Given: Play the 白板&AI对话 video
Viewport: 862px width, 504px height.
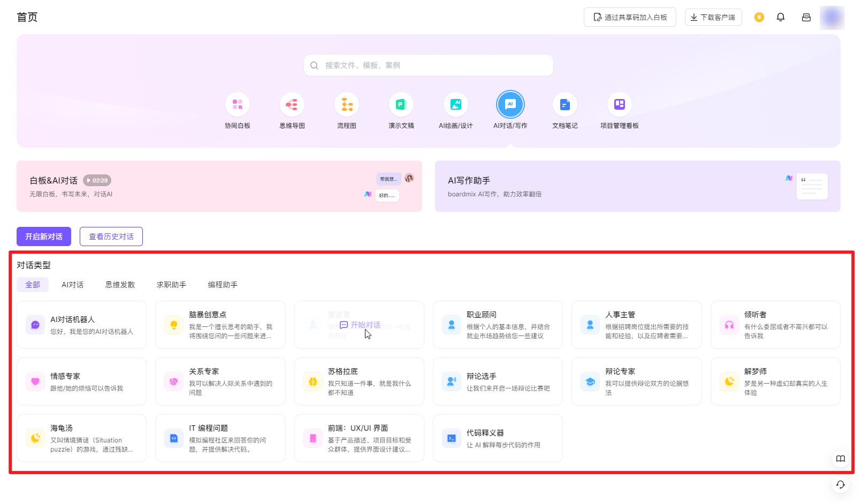Looking at the screenshot, I should click(x=97, y=180).
